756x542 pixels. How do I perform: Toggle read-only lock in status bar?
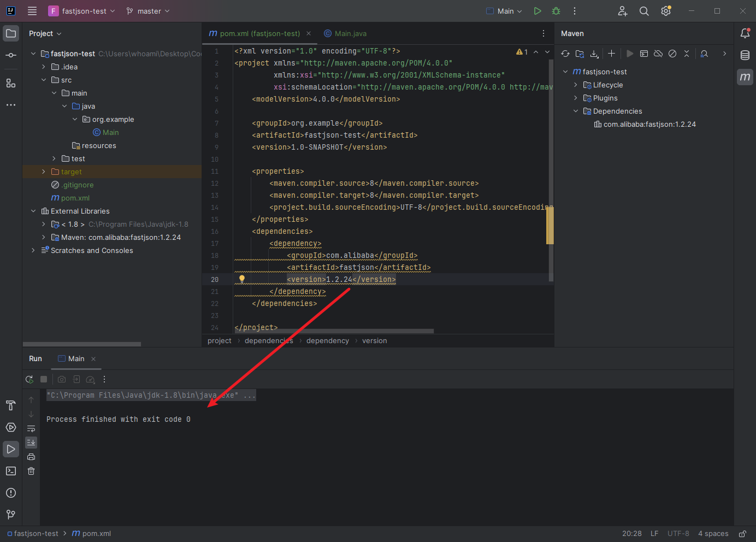click(742, 534)
